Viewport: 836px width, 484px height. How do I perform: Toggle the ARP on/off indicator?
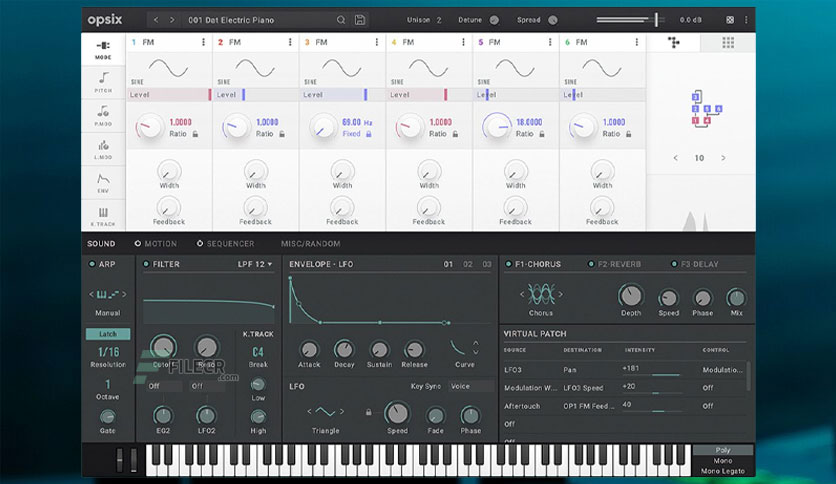[x=92, y=264]
